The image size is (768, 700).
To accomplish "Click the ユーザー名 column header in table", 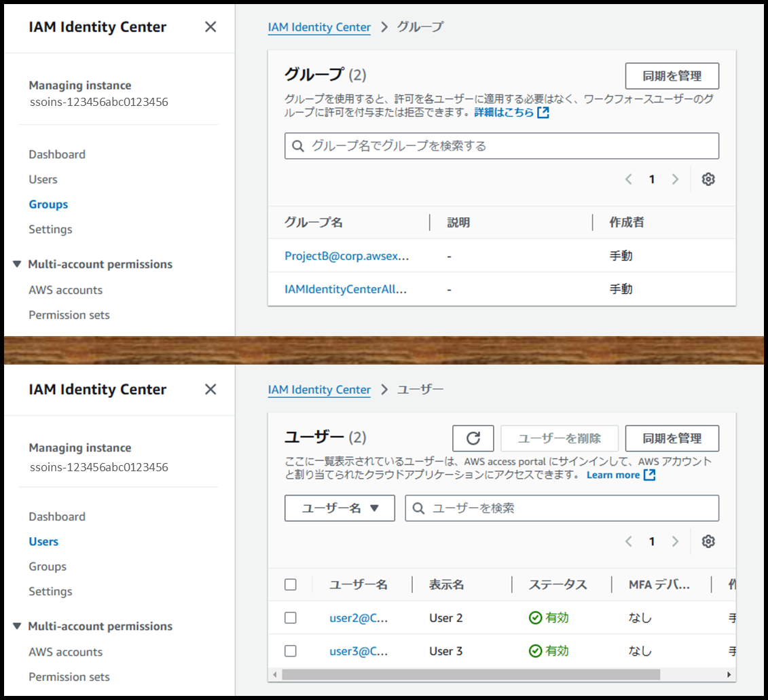I will click(358, 585).
